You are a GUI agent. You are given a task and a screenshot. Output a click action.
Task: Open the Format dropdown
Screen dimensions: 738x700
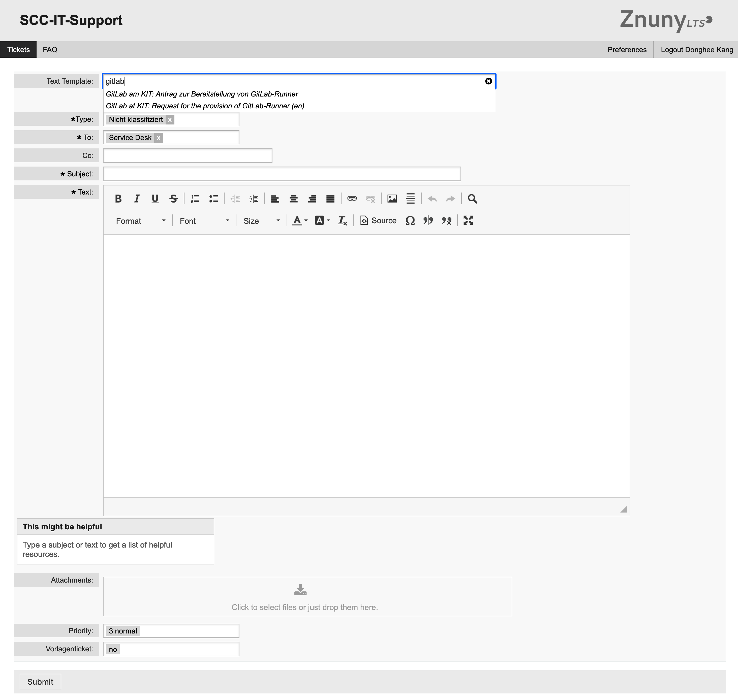[140, 221]
